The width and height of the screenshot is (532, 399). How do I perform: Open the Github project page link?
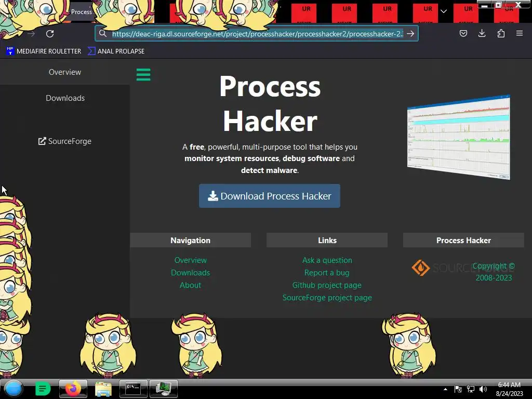(327, 285)
